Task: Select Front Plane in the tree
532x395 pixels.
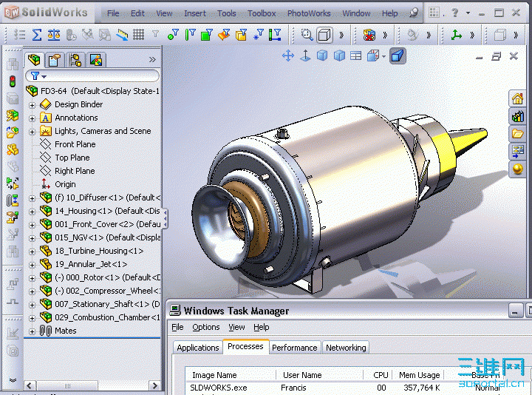Action: click(75, 144)
